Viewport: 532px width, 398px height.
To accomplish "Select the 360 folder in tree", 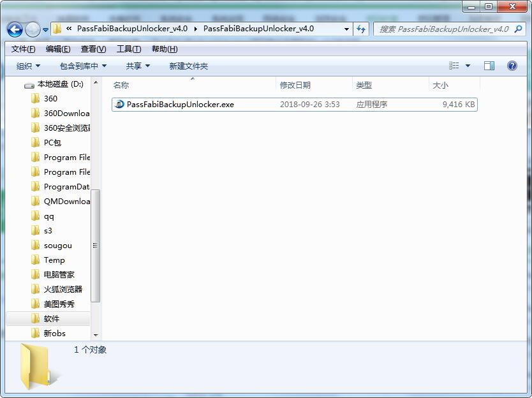I will 50,99.
